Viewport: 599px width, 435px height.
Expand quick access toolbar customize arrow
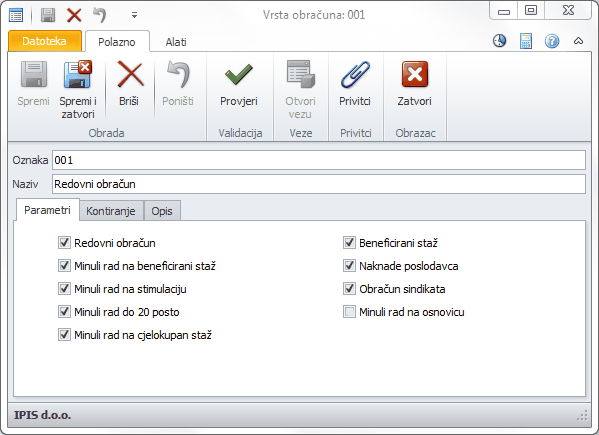tap(134, 15)
